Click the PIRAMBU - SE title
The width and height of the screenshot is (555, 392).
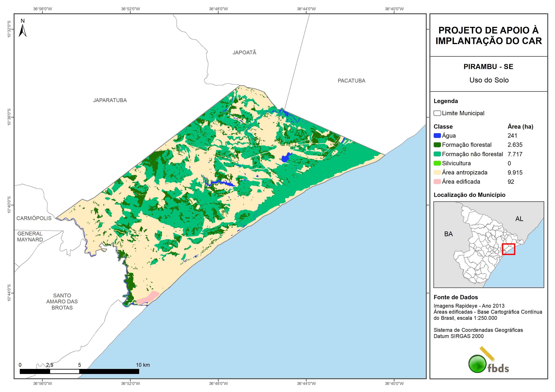pos(488,67)
